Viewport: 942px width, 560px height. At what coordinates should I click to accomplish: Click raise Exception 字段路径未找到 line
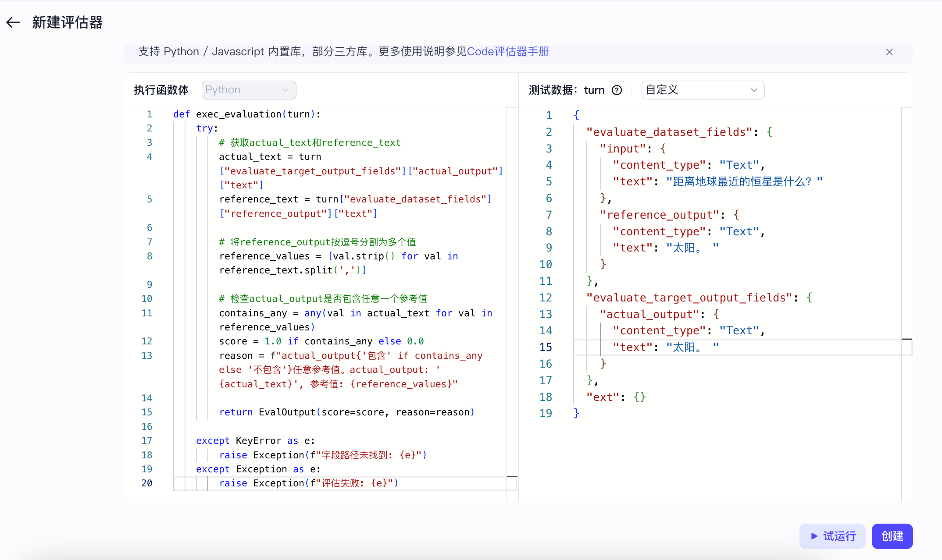coord(323,455)
